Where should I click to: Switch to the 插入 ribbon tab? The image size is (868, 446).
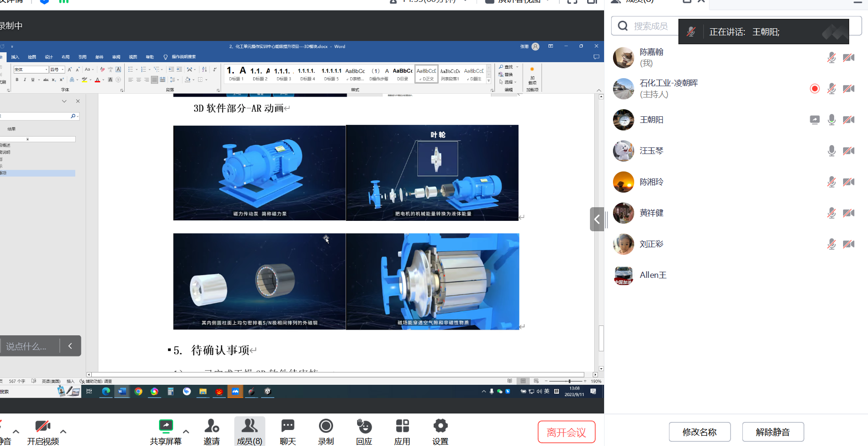[15, 57]
